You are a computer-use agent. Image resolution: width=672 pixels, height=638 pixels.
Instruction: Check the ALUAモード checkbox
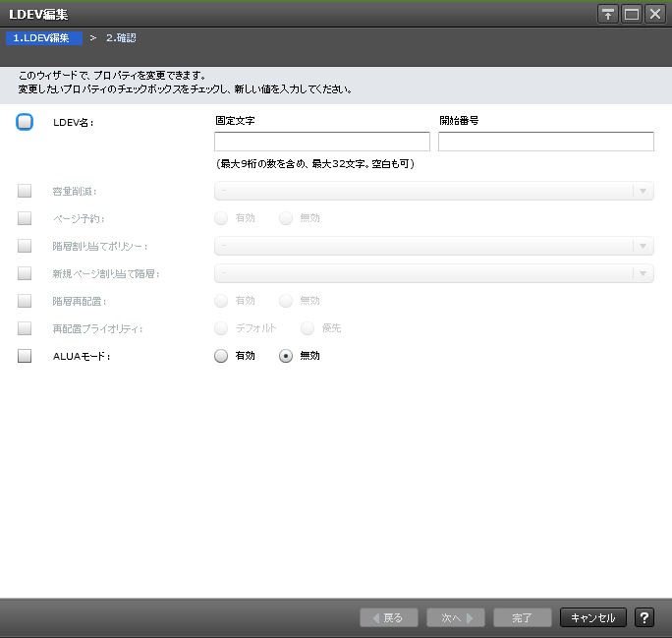pos(25,356)
